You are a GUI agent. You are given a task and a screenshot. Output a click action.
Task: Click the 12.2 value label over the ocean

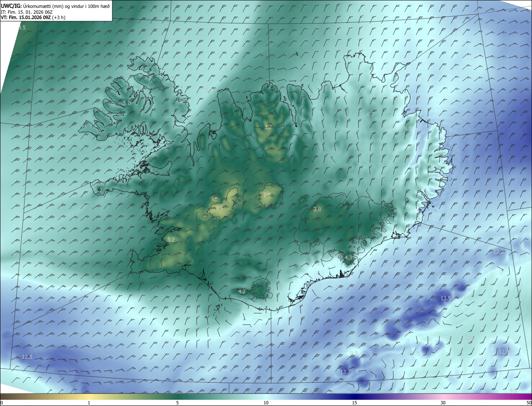[x=498, y=252]
